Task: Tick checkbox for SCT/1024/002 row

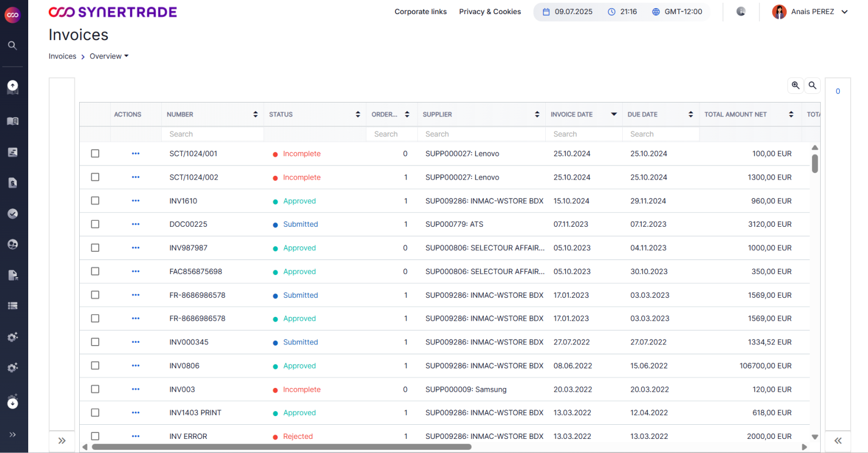Action: (95, 177)
